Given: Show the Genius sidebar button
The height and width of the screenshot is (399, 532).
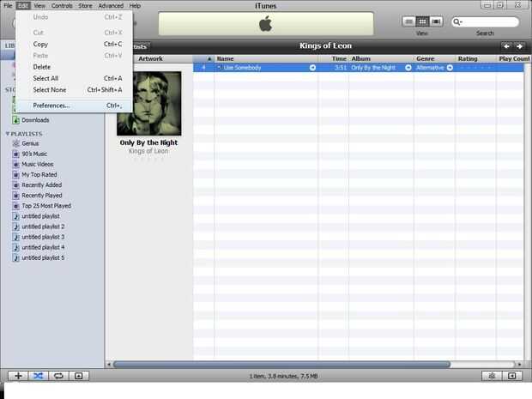Looking at the screenshot, I should tap(512, 376).
